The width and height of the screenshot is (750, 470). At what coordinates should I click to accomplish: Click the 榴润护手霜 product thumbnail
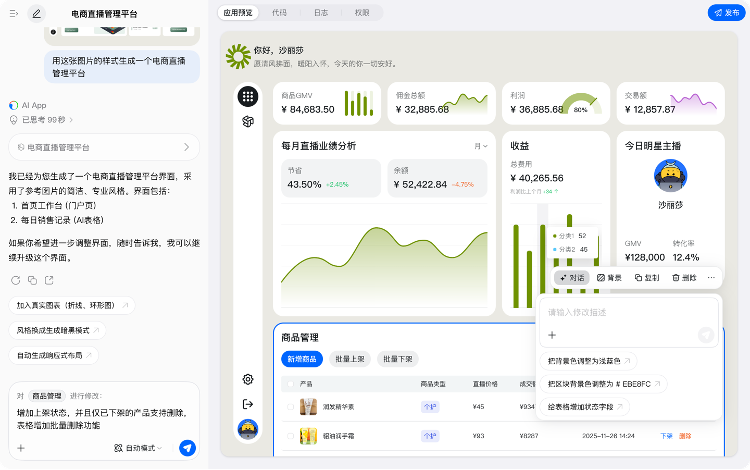point(308,436)
